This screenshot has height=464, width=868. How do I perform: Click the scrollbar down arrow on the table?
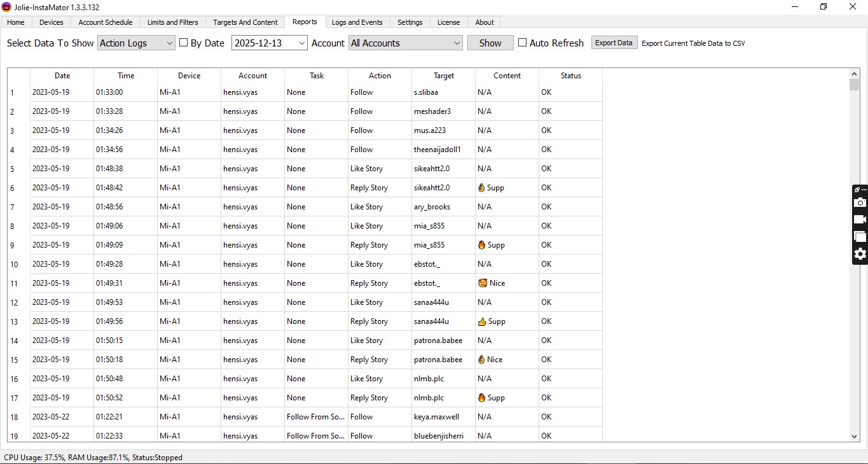tap(854, 437)
